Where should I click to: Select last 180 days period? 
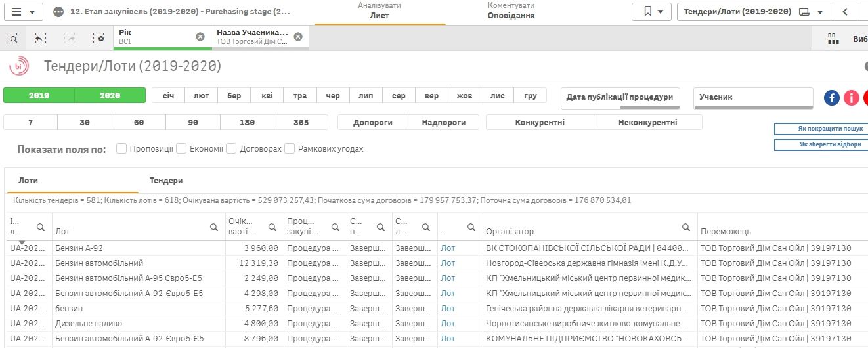coord(247,123)
